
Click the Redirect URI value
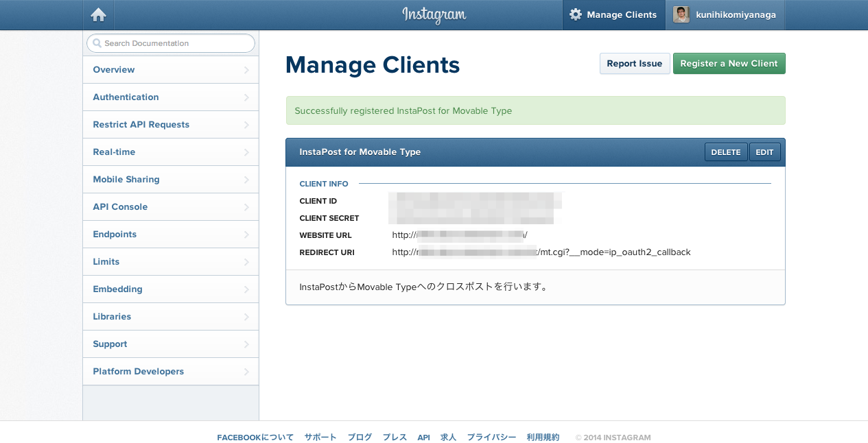541,252
